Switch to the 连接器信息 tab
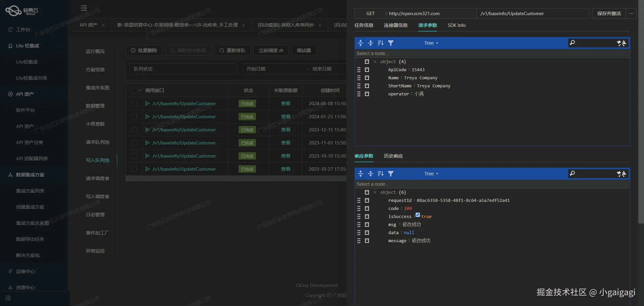The image size is (644, 306). 396,25
